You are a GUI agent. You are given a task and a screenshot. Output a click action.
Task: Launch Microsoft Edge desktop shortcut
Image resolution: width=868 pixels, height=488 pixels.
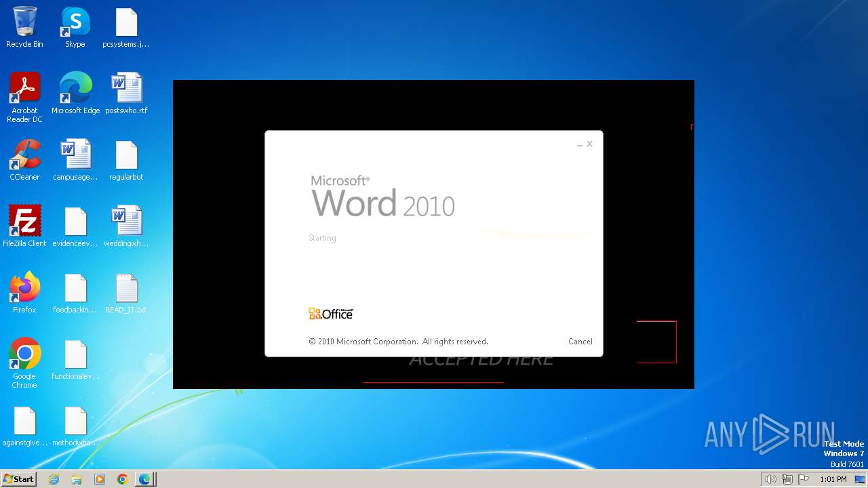(x=75, y=94)
